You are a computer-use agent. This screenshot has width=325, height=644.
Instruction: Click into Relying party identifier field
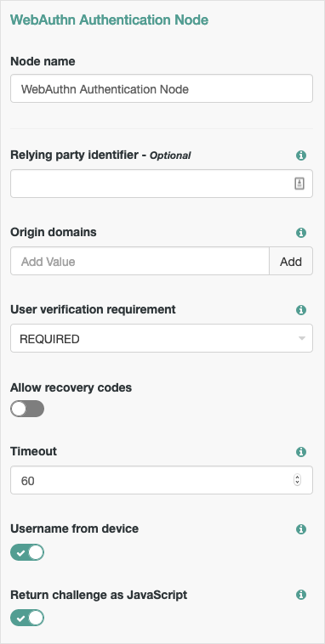162,184
